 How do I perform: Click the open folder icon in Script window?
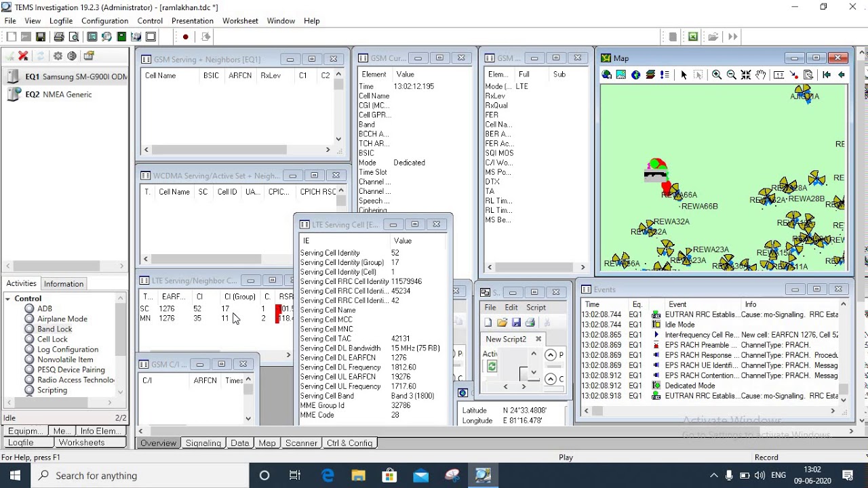[x=502, y=323]
